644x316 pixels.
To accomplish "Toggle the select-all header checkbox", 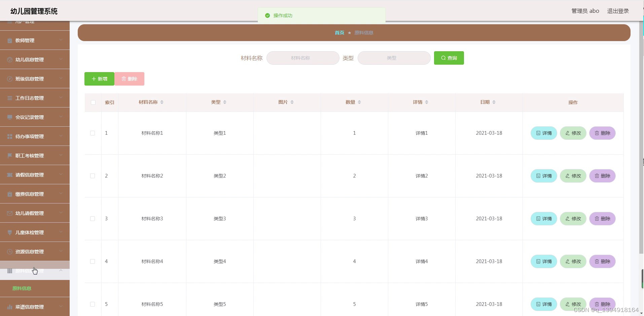I will pyautogui.click(x=93, y=102).
